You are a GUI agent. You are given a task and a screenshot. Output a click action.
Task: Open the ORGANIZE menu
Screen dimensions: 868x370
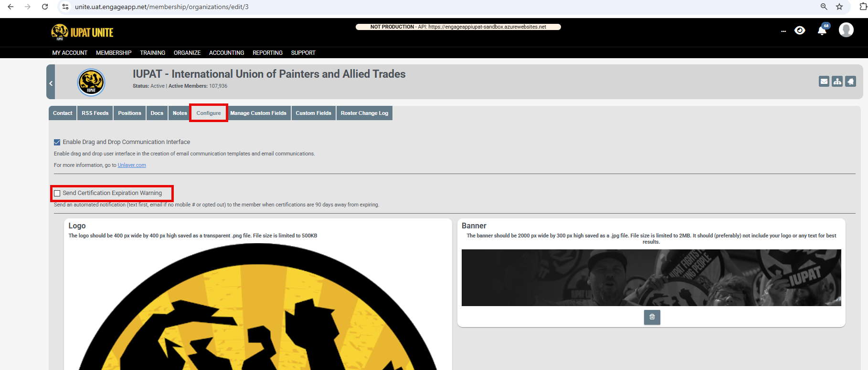[x=187, y=53]
